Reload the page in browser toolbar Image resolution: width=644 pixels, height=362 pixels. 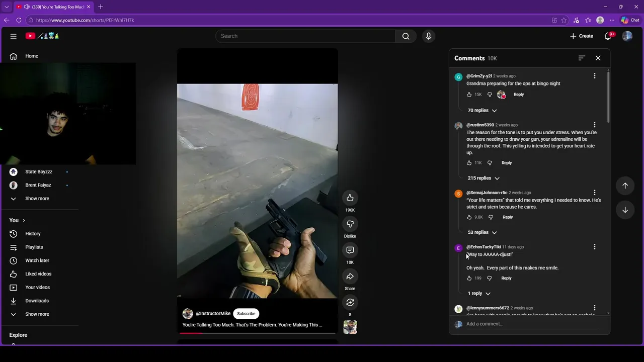[x=19, y=20]
